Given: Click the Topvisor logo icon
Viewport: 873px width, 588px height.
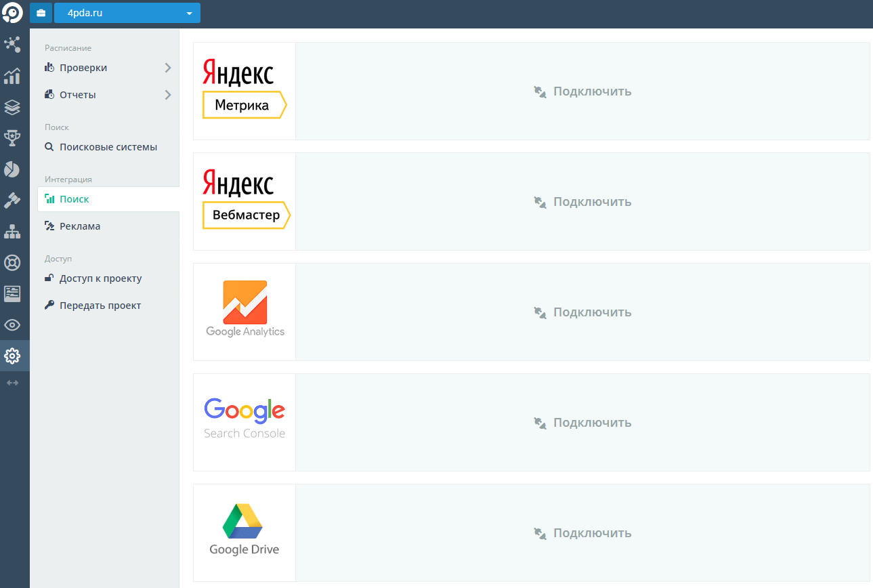Looking at the screenshot, I should 13,13.
